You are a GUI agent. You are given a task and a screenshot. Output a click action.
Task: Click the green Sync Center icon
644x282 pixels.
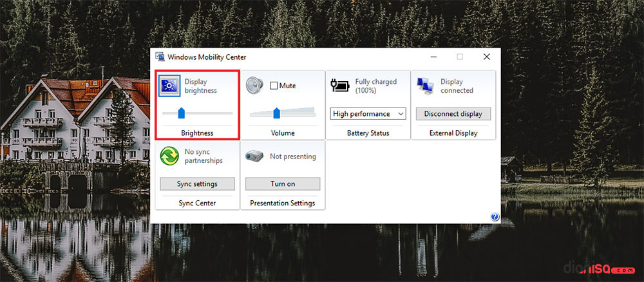coord(169,156)
